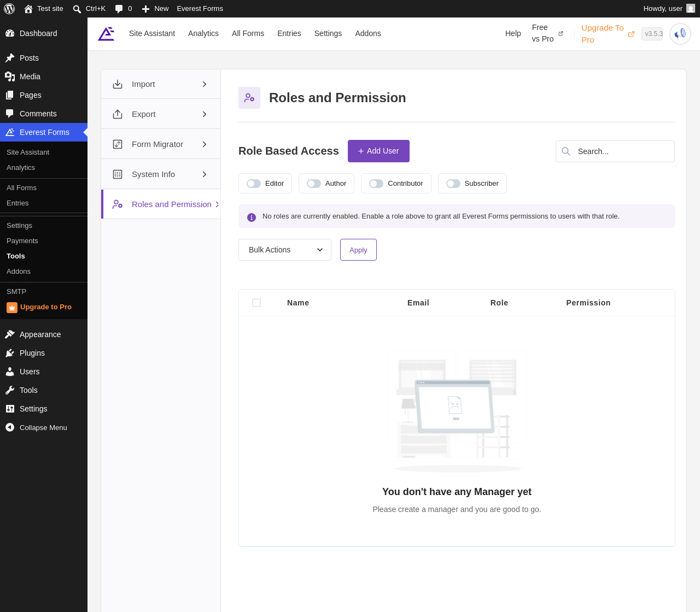
Task: Click the Pages icon in sidebar
Action: (x=10, y=95)
